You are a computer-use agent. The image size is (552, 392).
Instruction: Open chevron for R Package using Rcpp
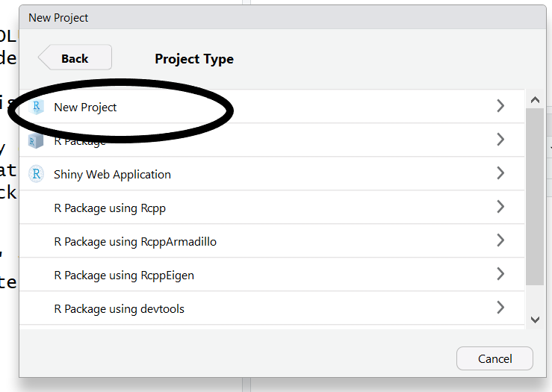[x=500, y=207]
